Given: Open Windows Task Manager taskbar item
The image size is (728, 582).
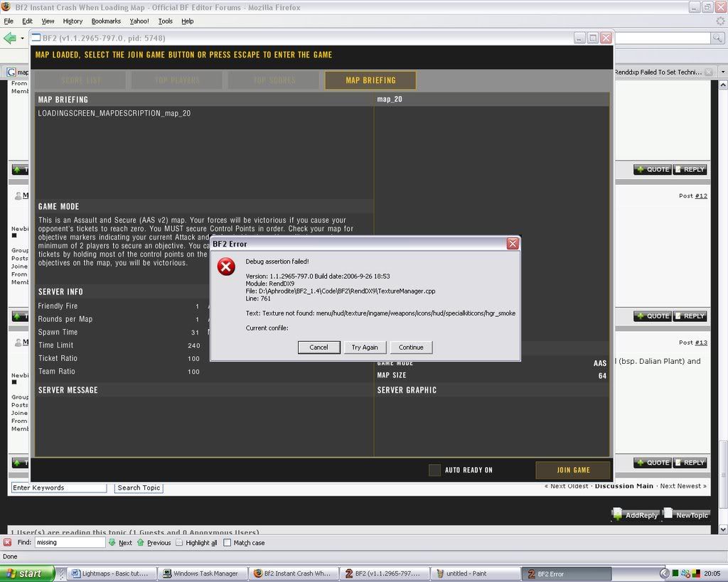Looking at the screenshot, I should coord(204,573).
